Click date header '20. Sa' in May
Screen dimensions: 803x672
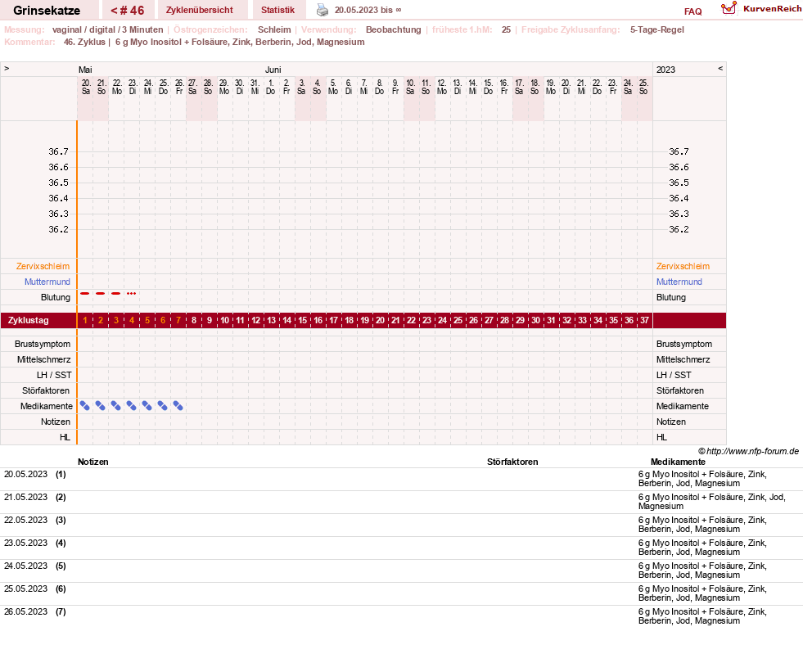click(85, 87)
